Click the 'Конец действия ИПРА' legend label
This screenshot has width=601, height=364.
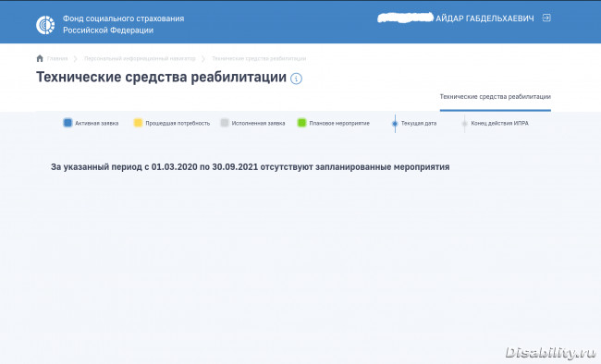coord(500,124)
